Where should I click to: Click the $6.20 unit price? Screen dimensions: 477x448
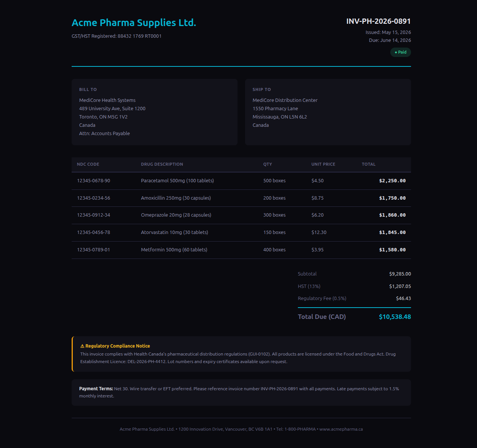317,215
